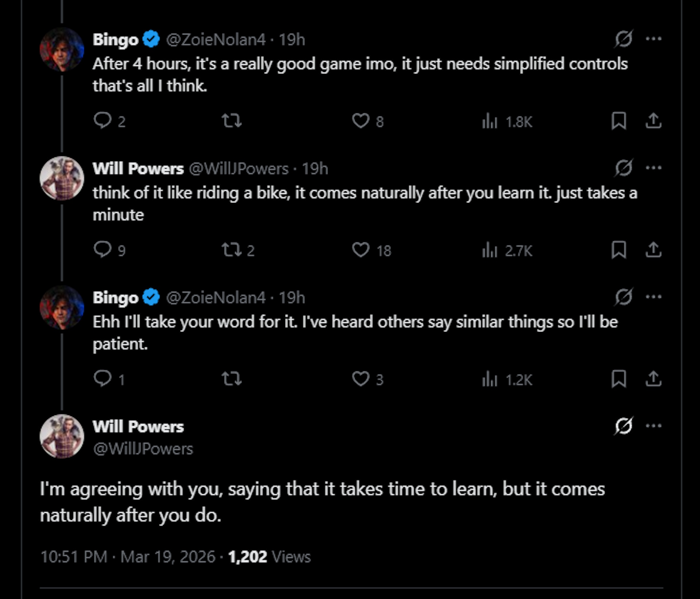700x599 pixels.
Task: Open the @ZoieNolan4 handle on the first tweet
Action: [216, 40]
